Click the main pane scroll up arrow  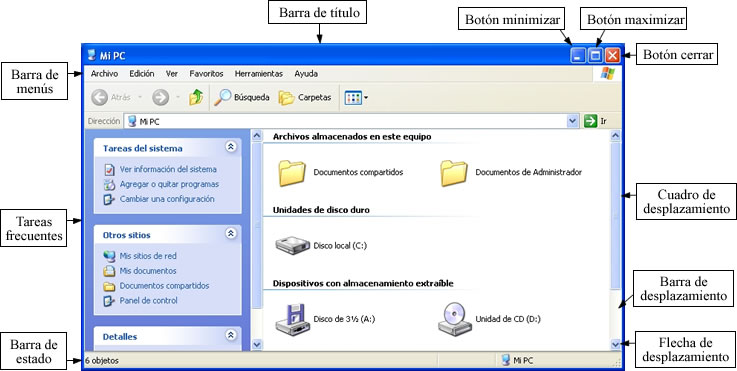click(x=615, y=136)
